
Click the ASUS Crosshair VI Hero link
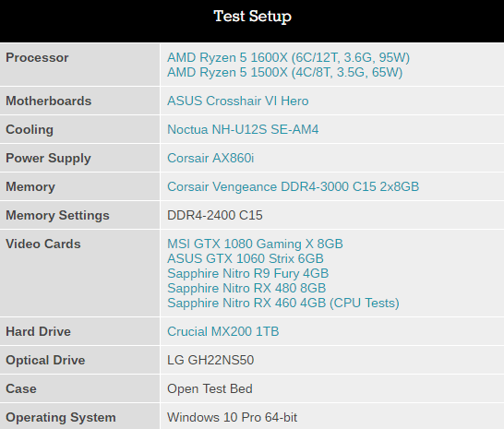pos(238,101)
